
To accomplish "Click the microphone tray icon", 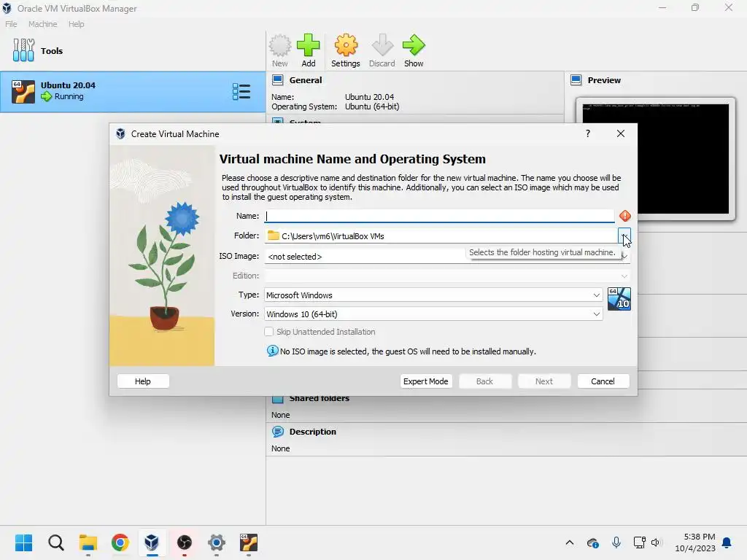I will [616, 542].
